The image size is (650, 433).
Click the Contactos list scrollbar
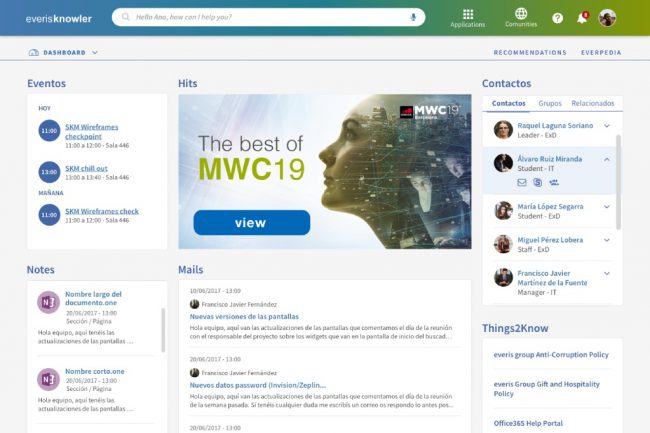tap(618, 182)
